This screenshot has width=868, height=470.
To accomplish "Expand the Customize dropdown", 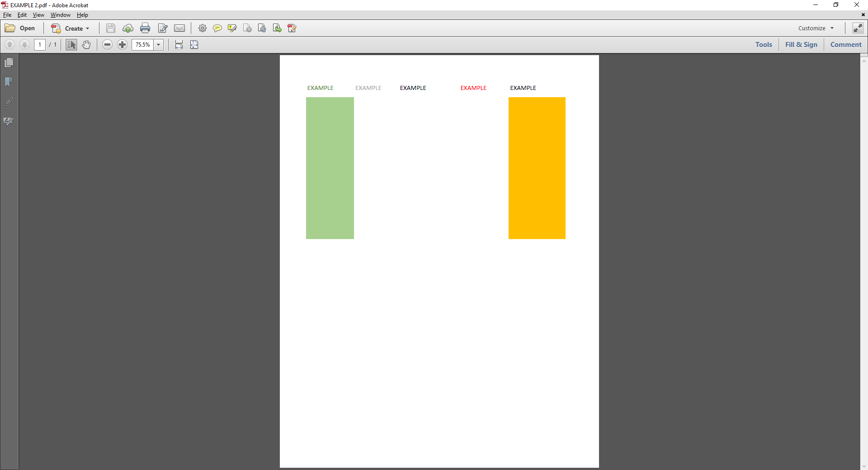I will coord(816,28).
